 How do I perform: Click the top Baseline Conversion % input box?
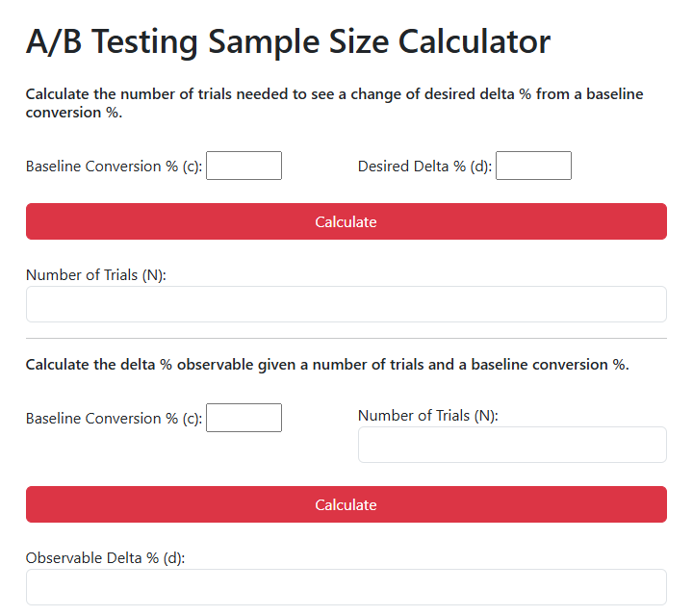click(244, 166)
